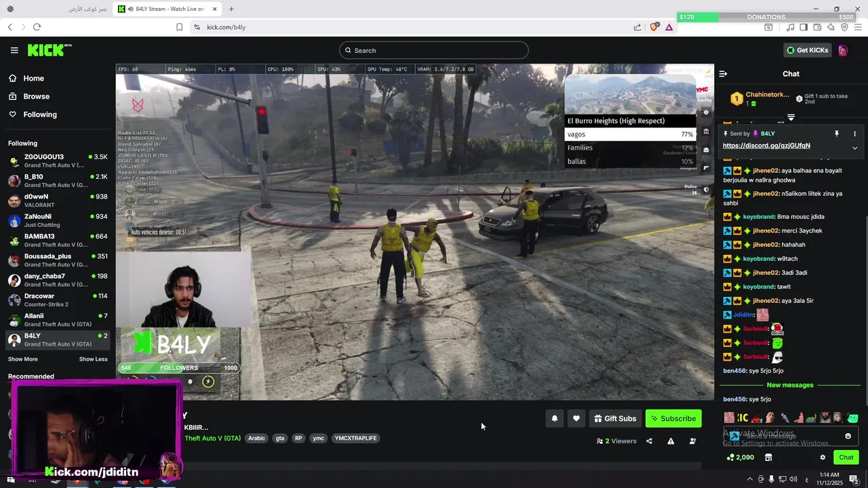
Task: Click the Get KICKs button
Action: [x=807, y=50]
